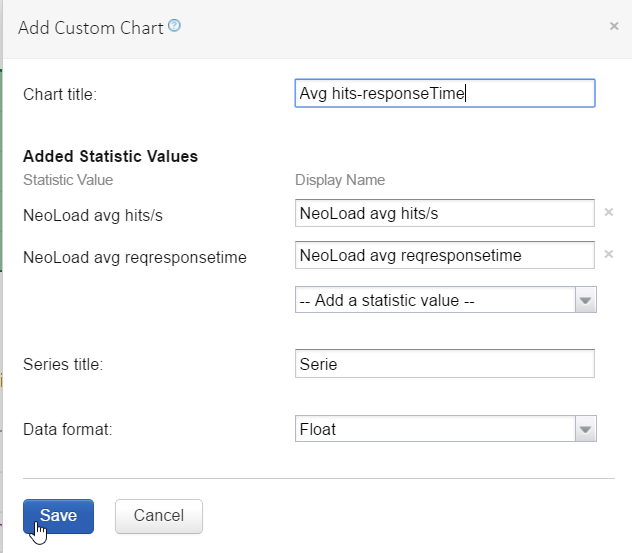Click the arrow on the Data format dropdown
This screenshot has height=553, width=632.
(586, 429)
